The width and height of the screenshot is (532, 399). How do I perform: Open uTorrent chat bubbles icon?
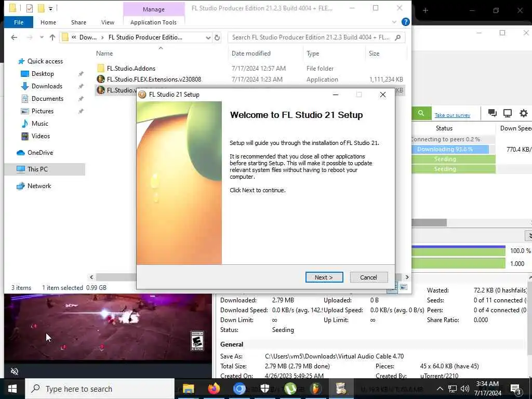tap(492, 113)
